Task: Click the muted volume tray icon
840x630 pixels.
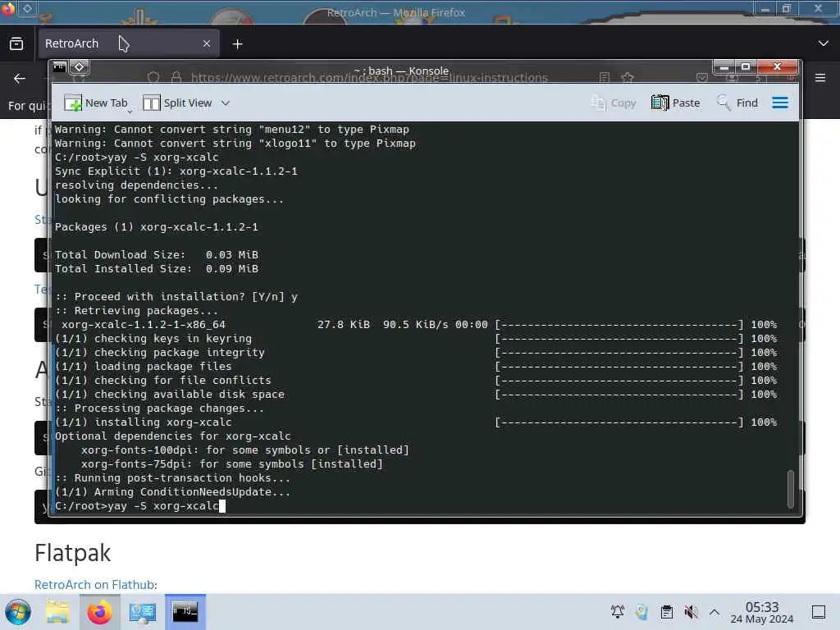Action: (691, 611)
